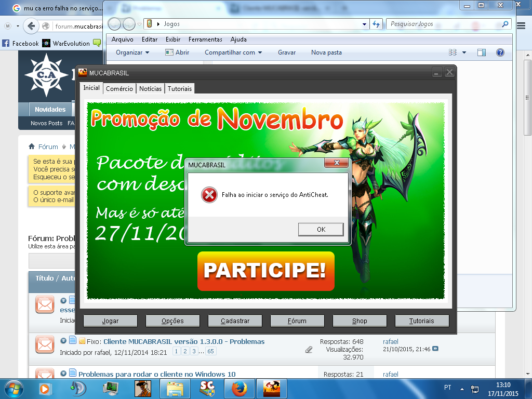Open the Comércio tab
The image size is (532, 399).
tap(119, 89)
